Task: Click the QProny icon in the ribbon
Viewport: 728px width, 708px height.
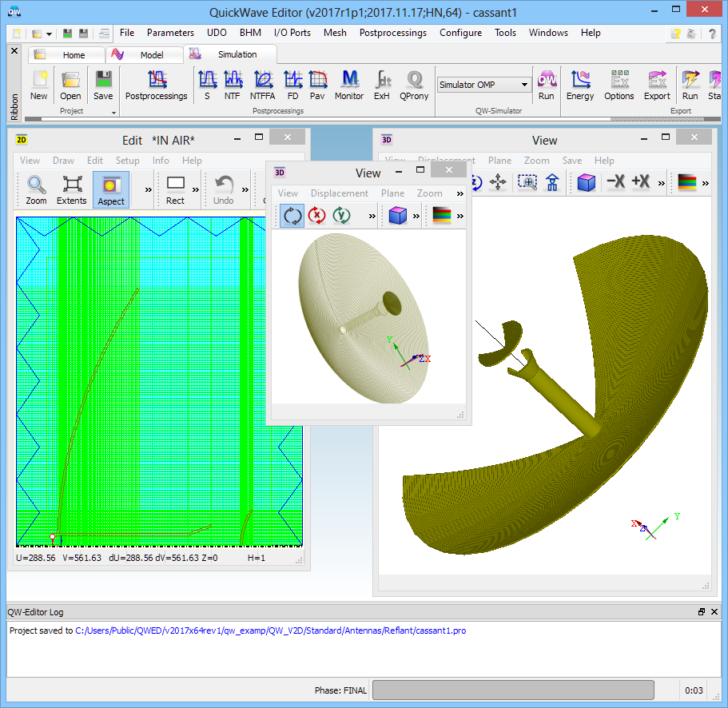Action: pyautogui.click(x=414, y=85)
